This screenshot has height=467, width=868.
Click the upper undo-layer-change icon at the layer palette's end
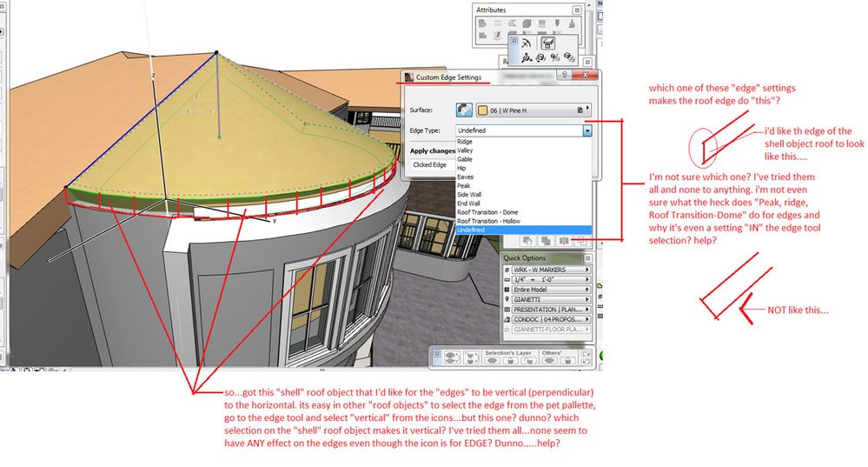(x=586, y=354)
